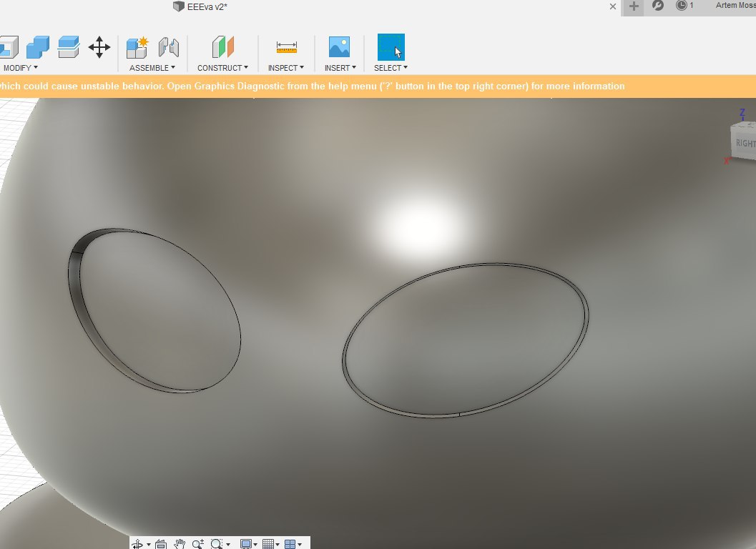Click the Zoom plus-minus icon
The image size is (756, 549).
[197, 544]
